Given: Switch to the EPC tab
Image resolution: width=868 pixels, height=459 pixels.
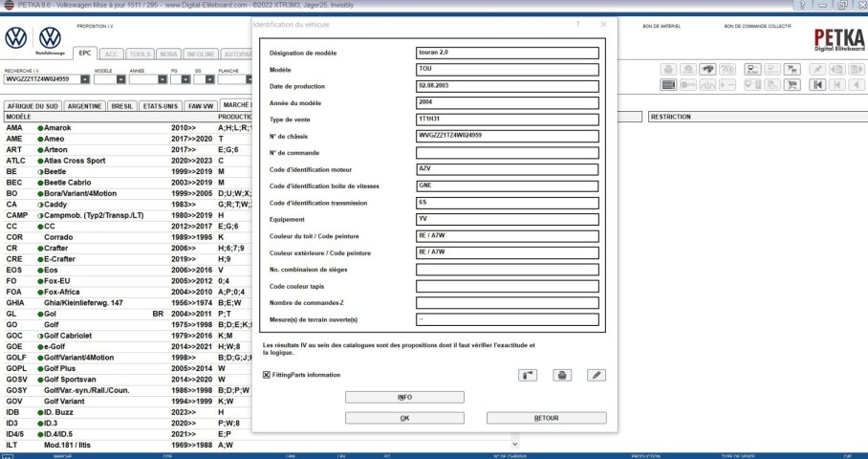Looking at the screenshot, I should [85, 54].
